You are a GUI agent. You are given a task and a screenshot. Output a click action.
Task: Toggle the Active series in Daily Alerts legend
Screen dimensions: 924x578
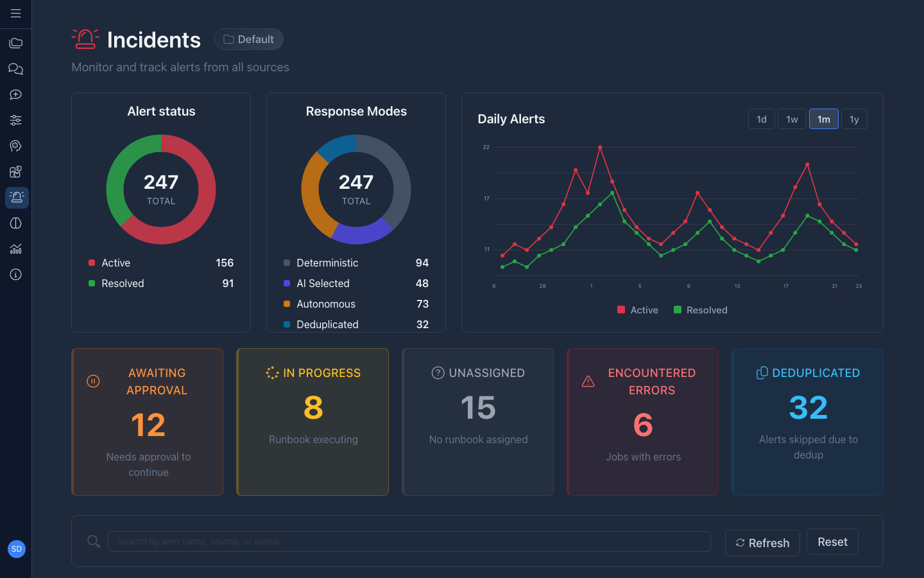pos(637,310)
